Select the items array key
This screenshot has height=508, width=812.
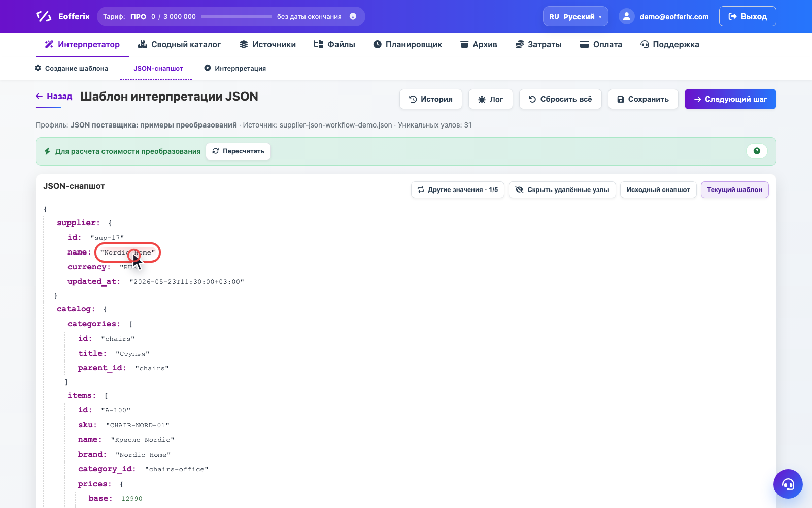(x=81, y=395)
